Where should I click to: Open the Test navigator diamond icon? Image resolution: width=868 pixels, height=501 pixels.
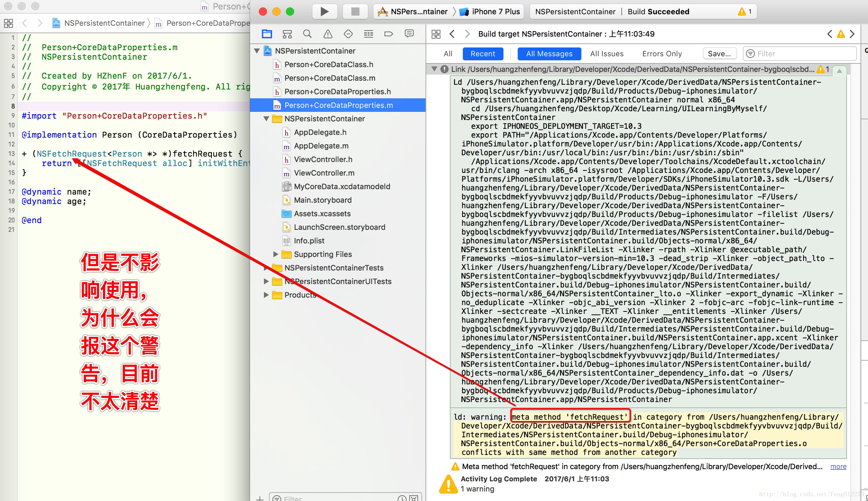(x=348, y=34)
